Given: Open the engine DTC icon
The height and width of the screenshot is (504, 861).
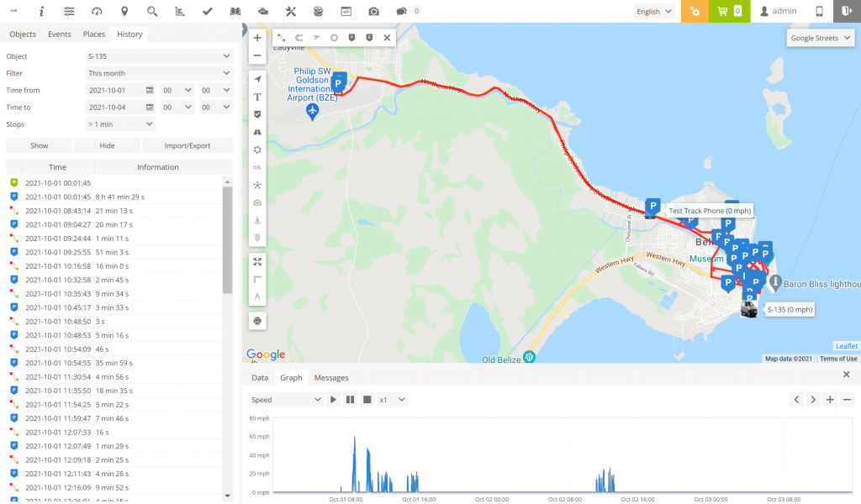Looking at the screenshot, I should tap(263, 11).
